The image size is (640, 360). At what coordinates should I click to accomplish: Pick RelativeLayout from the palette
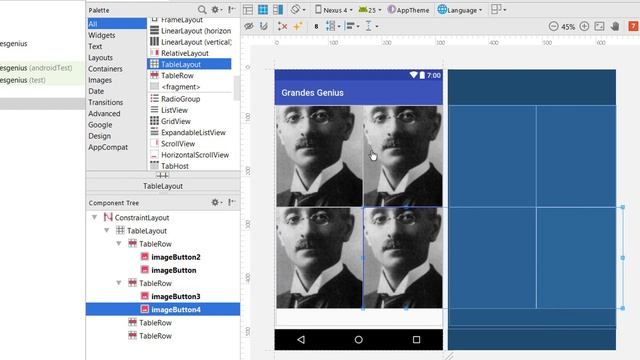190,53
